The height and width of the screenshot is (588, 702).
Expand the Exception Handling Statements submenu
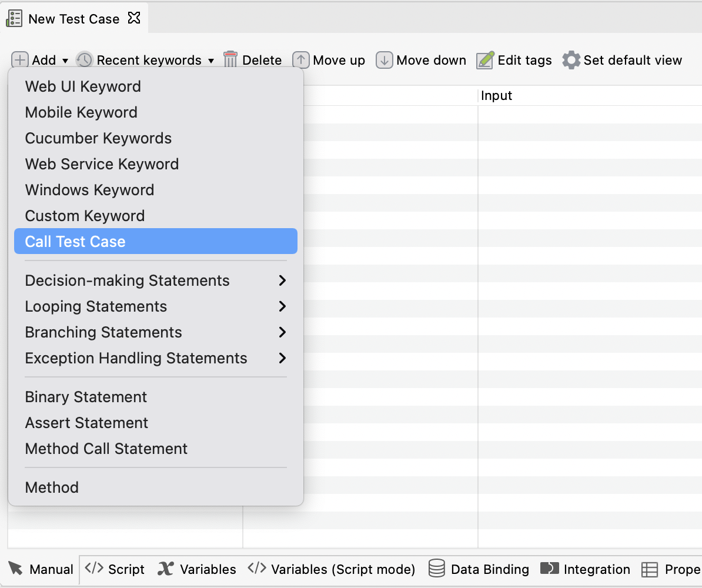pyautogui.click(x=283, y=358)
